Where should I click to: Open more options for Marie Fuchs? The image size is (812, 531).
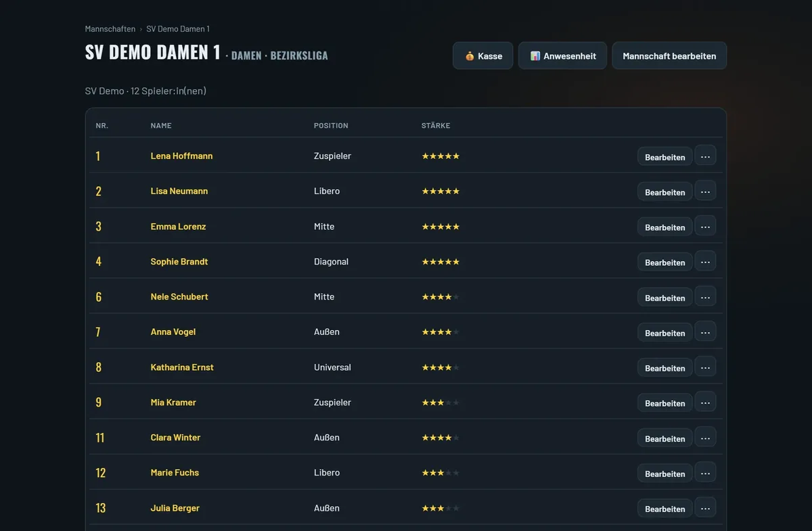pos(705,472)
